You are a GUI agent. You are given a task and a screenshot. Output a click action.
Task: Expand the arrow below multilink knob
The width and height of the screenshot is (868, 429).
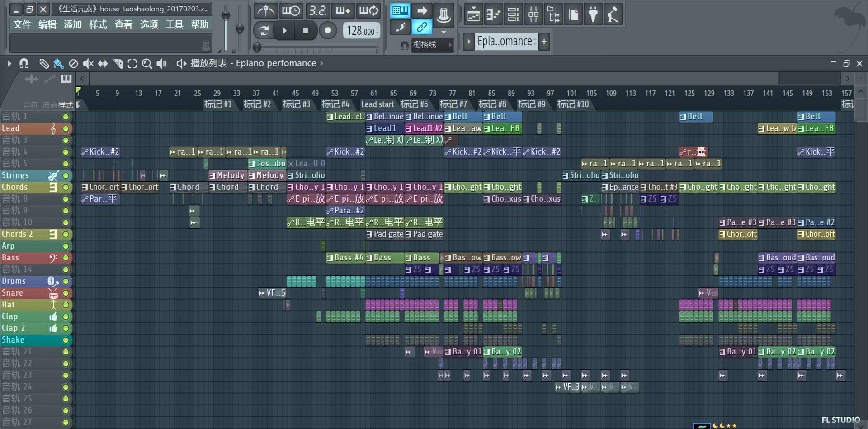(443, 32)
